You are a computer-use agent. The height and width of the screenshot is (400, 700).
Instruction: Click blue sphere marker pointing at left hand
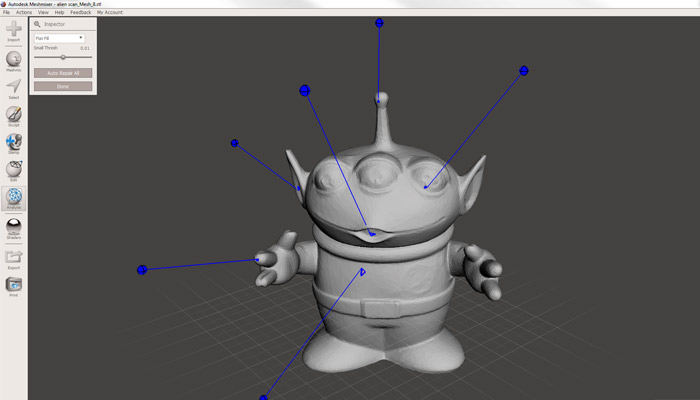(142, 270)
